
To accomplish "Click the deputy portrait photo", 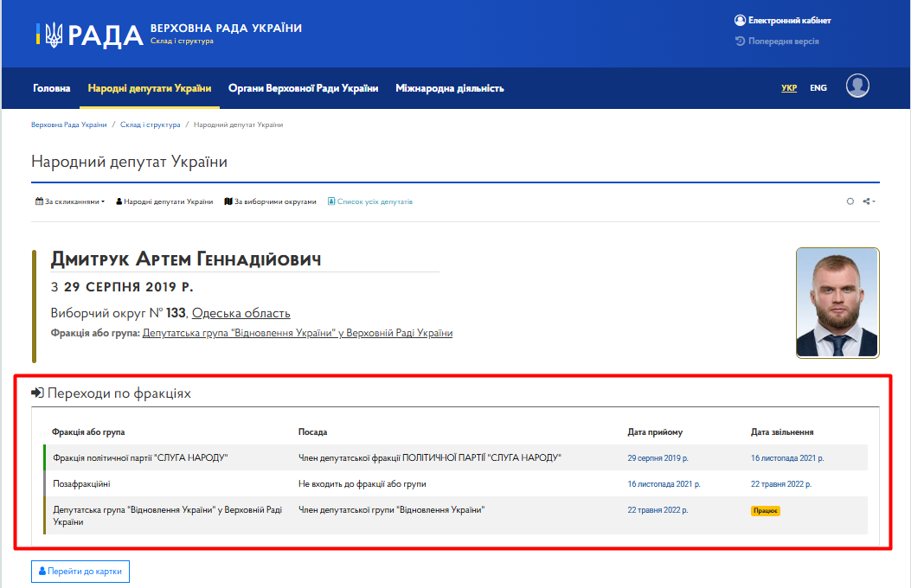I will 837,303.
